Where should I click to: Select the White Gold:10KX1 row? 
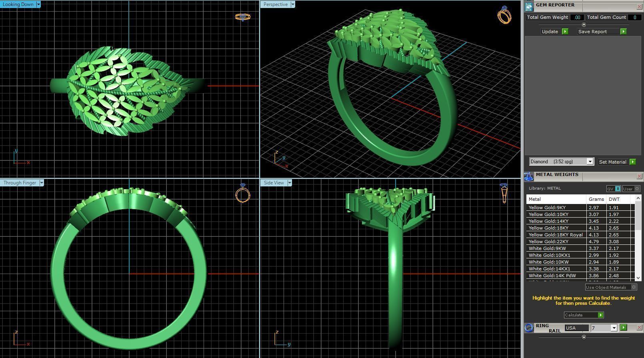[x=580, y=255]
